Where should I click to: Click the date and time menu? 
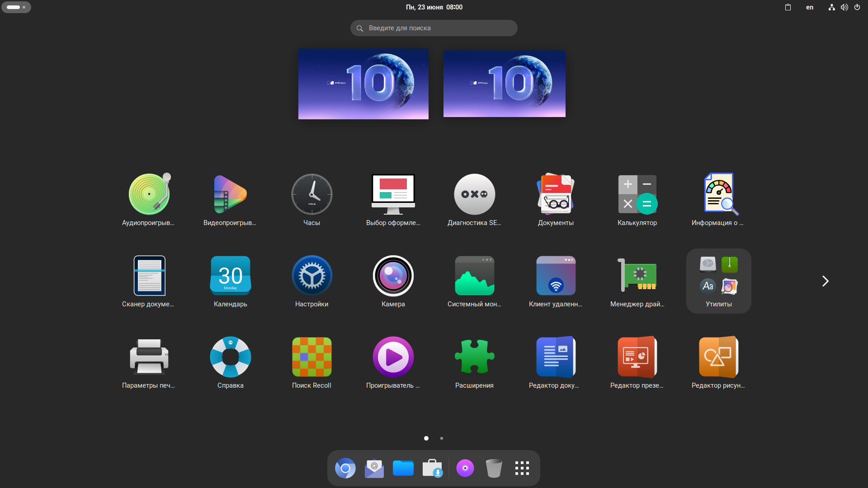click(x=434, y=7)
